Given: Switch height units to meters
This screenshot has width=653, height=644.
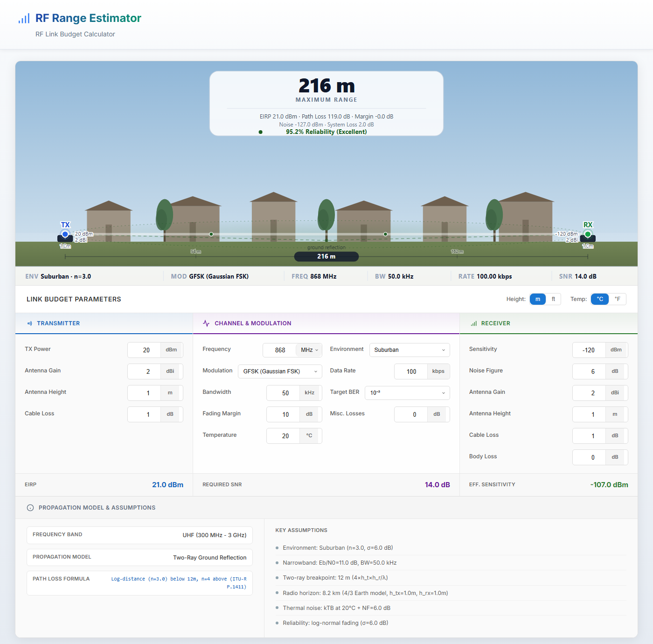Looking at the screenshot, I should tap(538, 299).
